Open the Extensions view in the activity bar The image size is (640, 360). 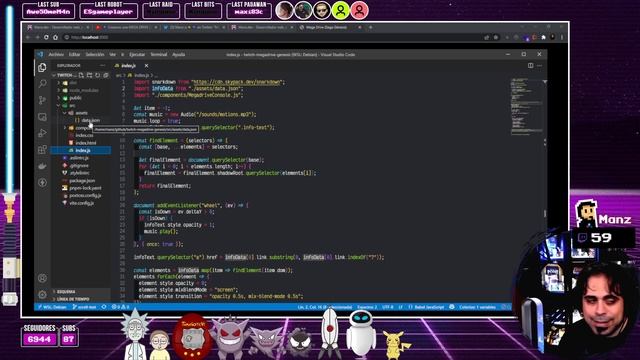42,149
